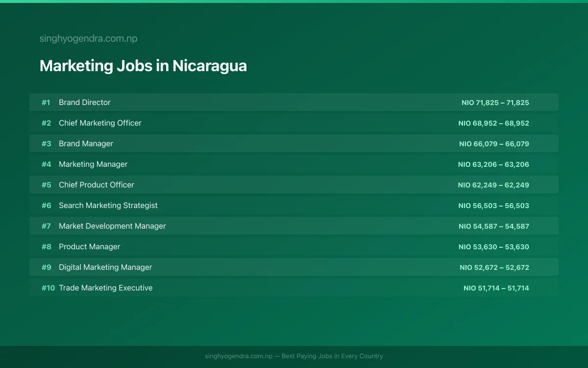
Task: Select the Chief Marketing Officer job title
Action: pos(100,123)
